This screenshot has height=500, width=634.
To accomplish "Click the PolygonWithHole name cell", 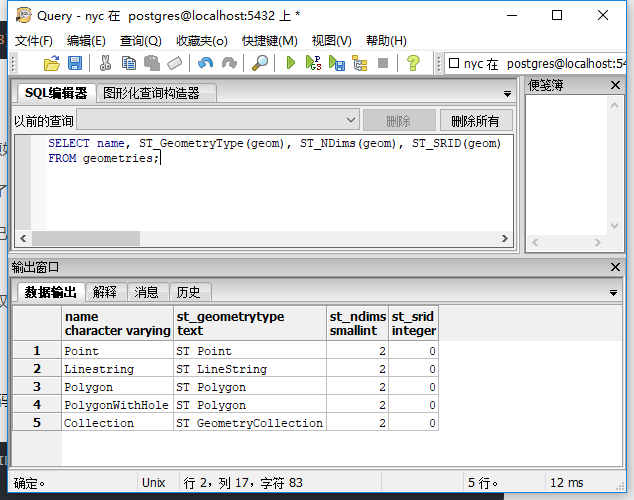I will click(118, 405).
